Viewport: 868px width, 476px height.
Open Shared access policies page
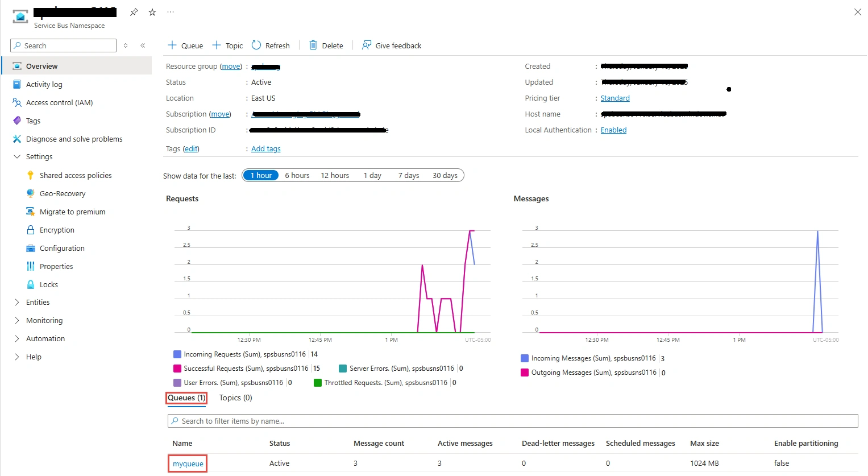pos(76,175)
